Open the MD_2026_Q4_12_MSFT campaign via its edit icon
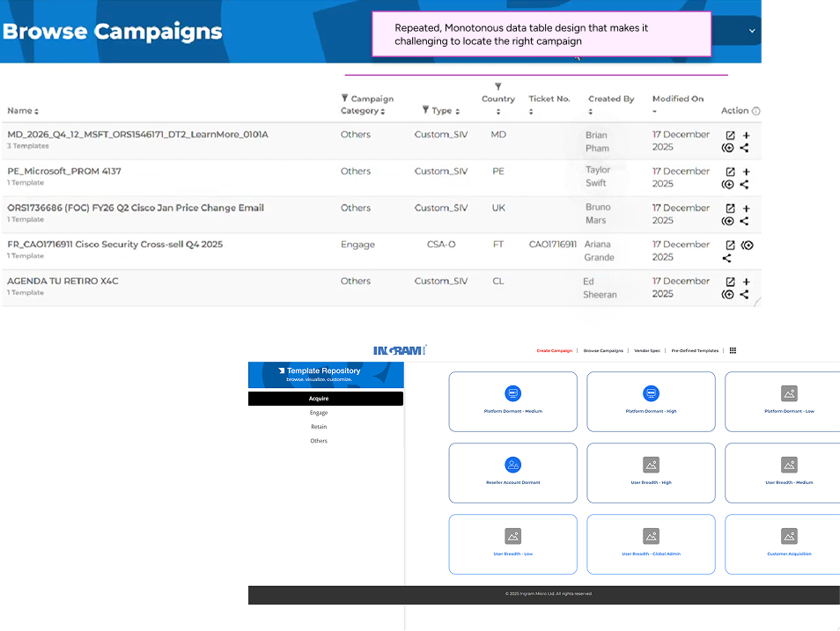Screen dimensions: 840x631 click(x=730, y=136)
